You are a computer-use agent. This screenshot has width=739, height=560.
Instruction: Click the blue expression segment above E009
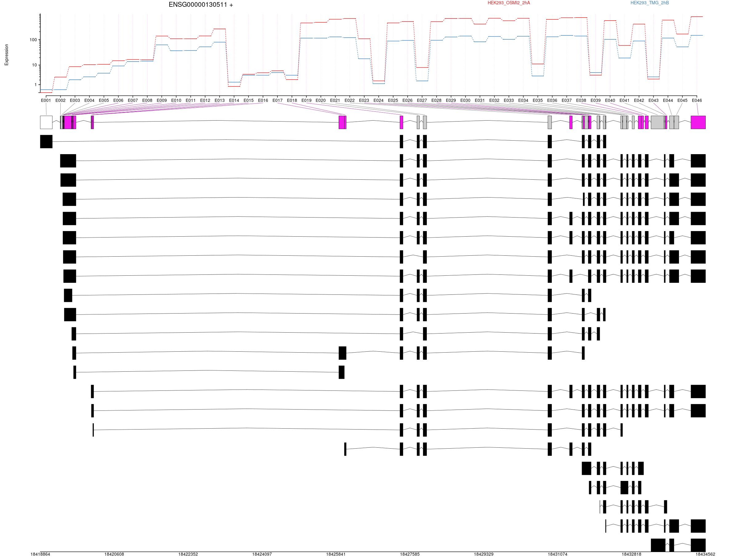(x=162, y=44)
